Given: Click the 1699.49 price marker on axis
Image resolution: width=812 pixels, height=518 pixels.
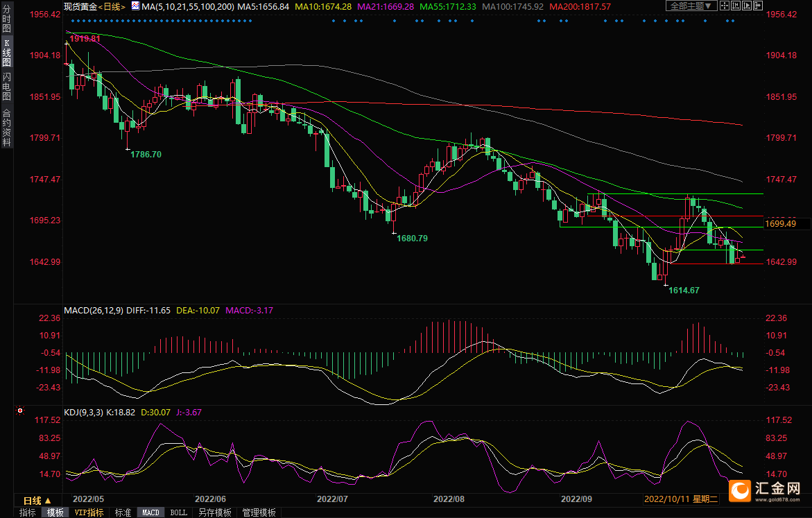Looking at the screenshot, I should click(x=781, y=224).
